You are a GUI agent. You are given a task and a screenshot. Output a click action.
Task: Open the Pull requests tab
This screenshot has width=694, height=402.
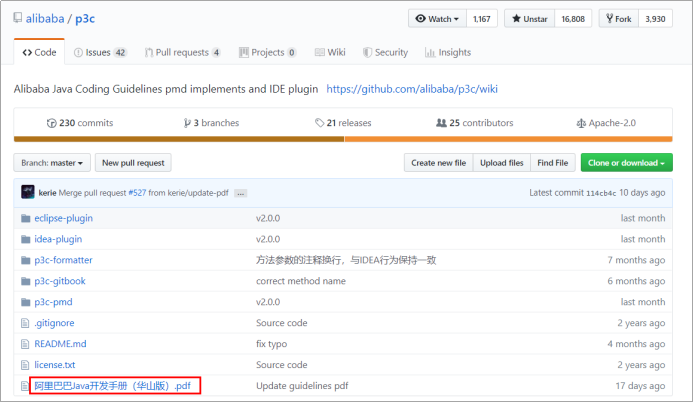click(x=182, y=52)
